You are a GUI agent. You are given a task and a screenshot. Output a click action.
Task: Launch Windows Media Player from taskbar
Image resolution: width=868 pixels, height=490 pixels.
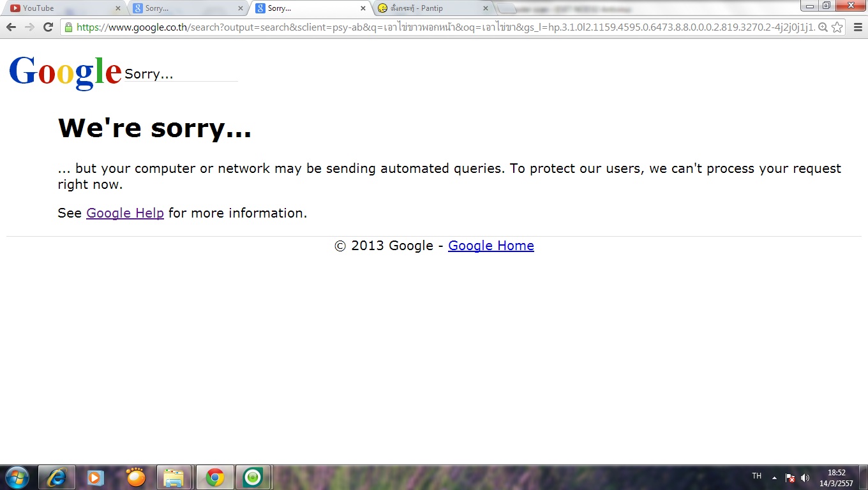point(96,477)
